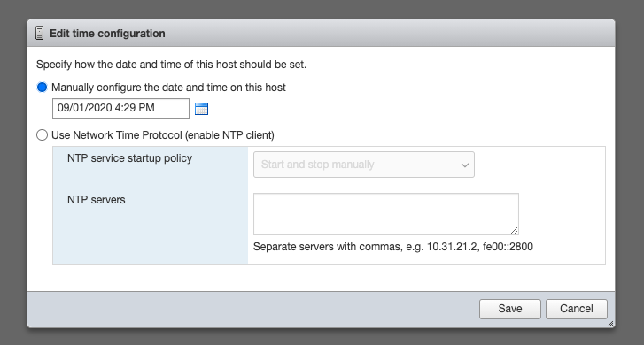Open the calendar date picker icon
This screenshot has width=644, height=345.
[x=201, y=109]
